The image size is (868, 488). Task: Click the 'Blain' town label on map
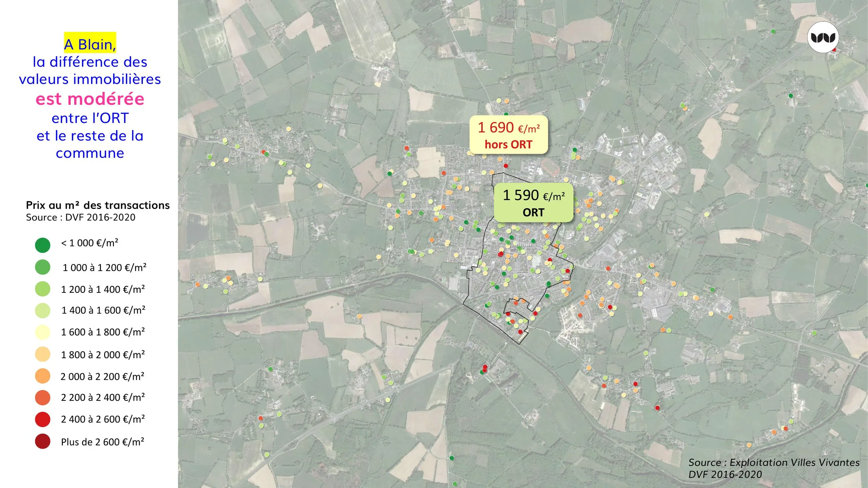tap(523, 244)
